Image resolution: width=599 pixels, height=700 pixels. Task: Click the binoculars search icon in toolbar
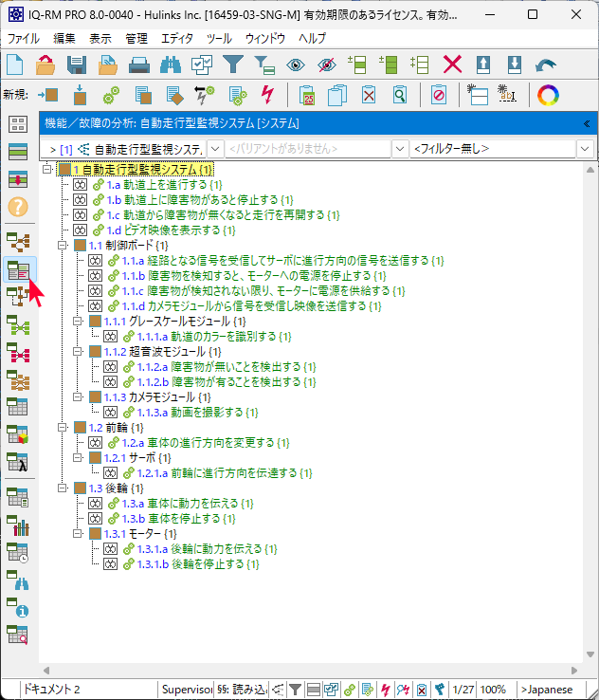(171, 64)
